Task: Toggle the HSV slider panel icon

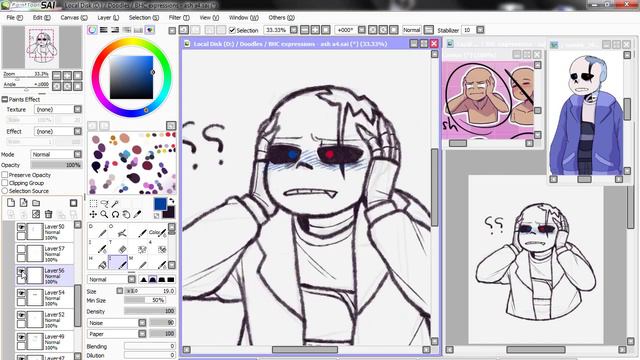Action: point(115,30)
